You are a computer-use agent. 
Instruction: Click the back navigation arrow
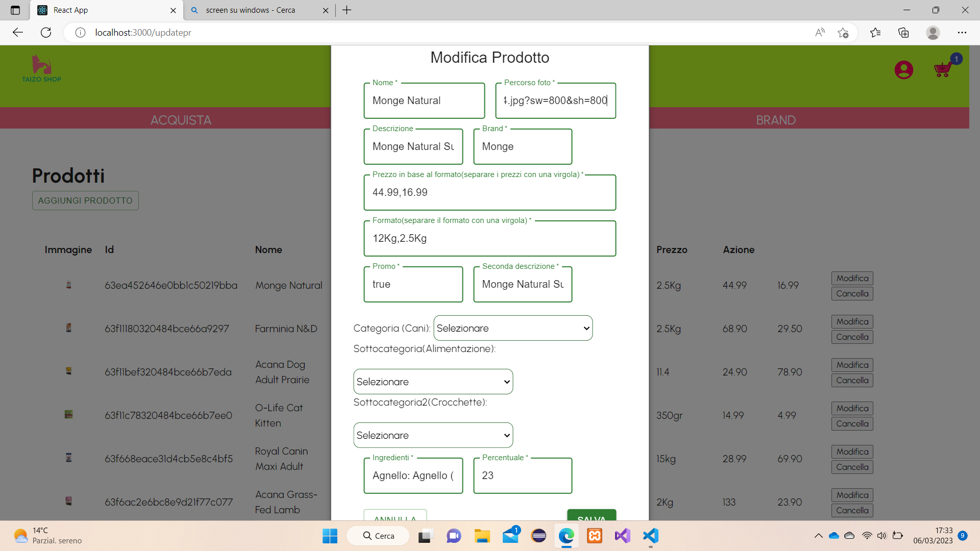(18, 32)
